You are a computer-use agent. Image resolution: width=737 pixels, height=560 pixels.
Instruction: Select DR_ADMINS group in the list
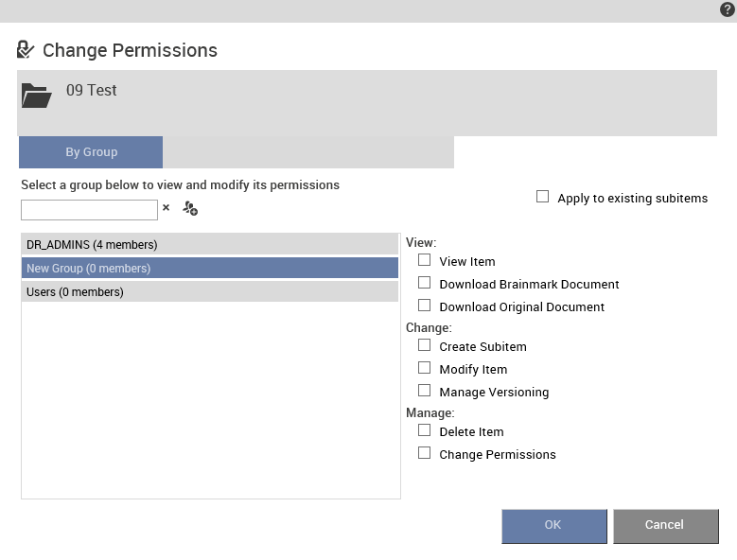click(x=210, y=244)
